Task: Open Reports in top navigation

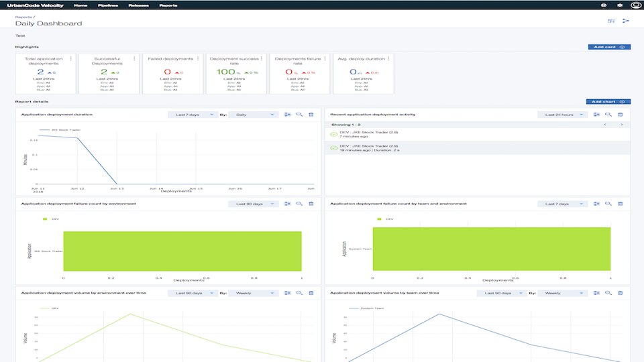Action: 168,5
